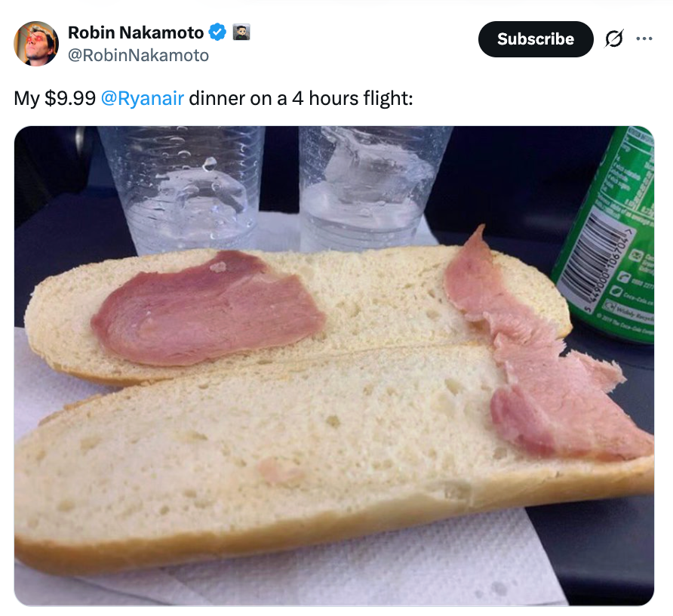Open the sandwich photo in full view
Image resolution: width=673 pixels, height=616 pixels.
(334, 365)
